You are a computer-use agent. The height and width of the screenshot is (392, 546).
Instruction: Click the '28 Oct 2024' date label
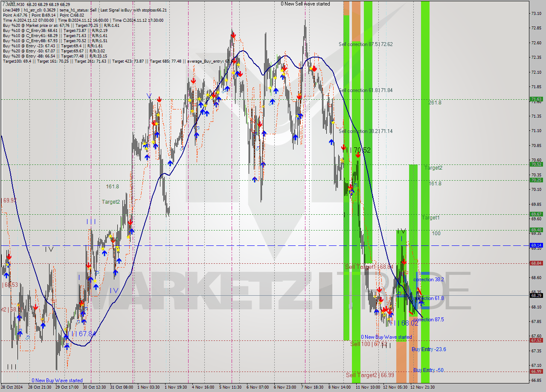(x=12, y=387)
